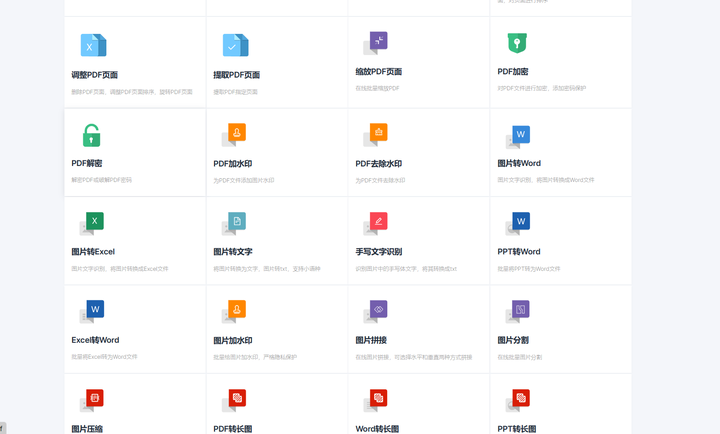Click the PPT转Word blue W icon

tap(518, 223)
